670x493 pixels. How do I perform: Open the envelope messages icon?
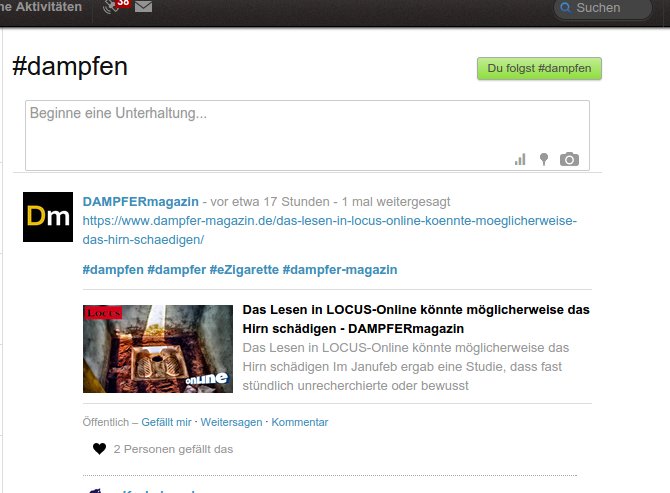144,8
